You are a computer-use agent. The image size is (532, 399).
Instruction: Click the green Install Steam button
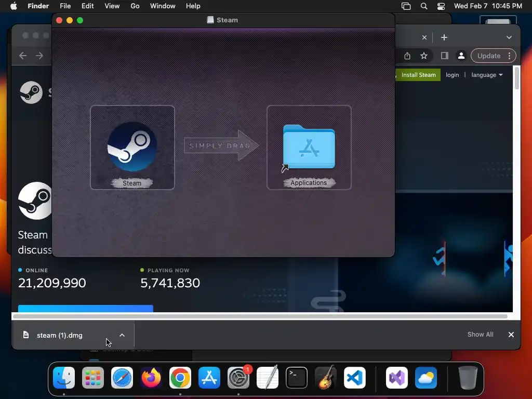pos(418,75)
